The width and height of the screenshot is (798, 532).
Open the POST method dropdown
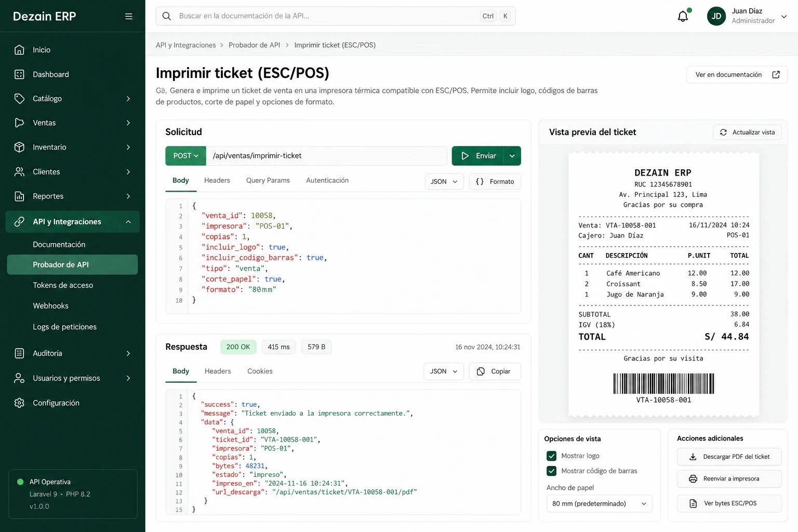pos(186,156)
